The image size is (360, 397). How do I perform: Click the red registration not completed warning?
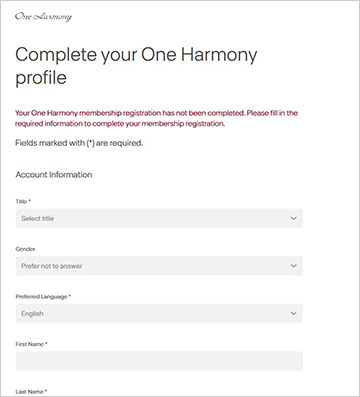click(x=156, y=118)
